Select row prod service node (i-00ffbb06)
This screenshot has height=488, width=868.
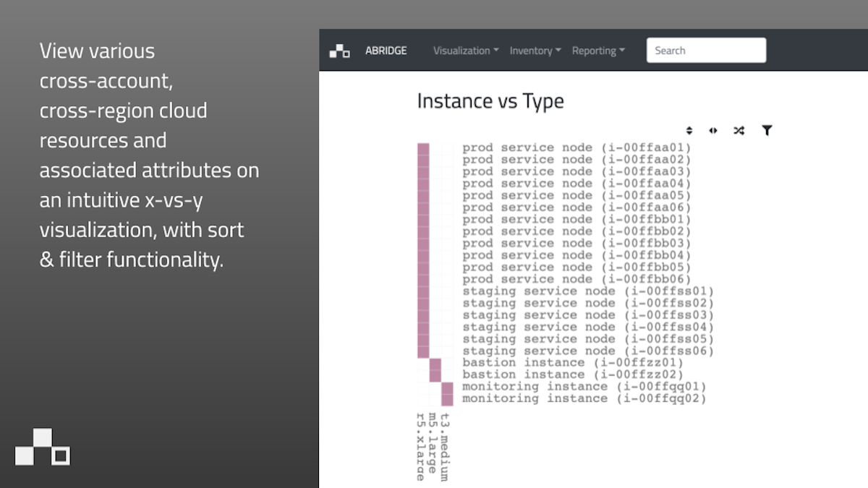pyautogui.click(x=576, y=279)
